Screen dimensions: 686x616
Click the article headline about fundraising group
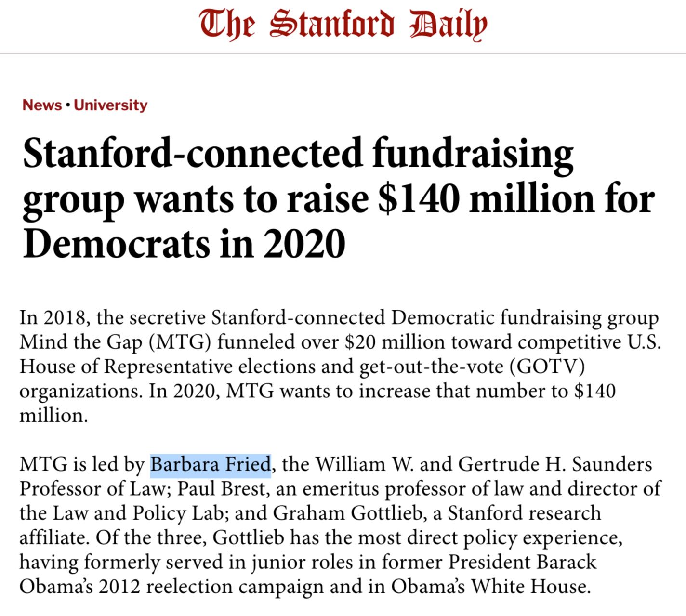click(x=337, y=197)
